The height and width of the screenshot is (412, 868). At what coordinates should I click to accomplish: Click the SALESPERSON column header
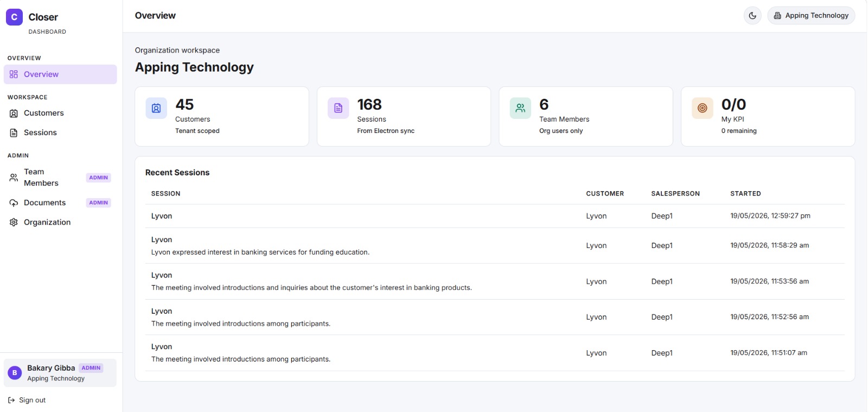click(x=675, y=194)
